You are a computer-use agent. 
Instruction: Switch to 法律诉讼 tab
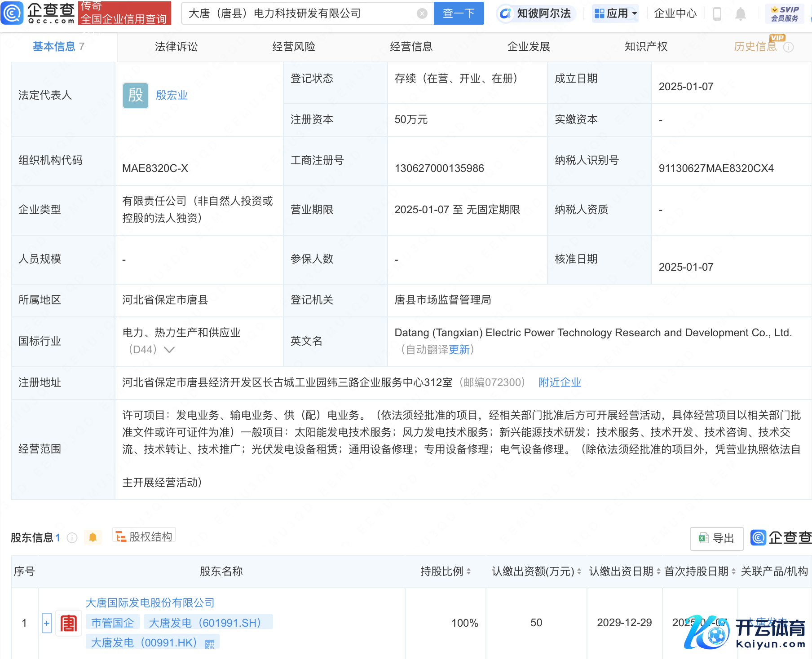tap(176, 47)
